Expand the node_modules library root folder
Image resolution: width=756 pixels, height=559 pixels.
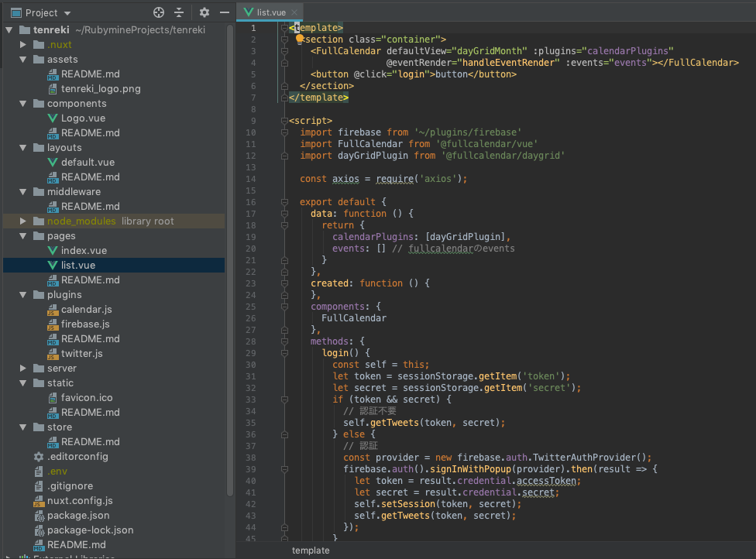pyautogui.click(x=22, y=221)
